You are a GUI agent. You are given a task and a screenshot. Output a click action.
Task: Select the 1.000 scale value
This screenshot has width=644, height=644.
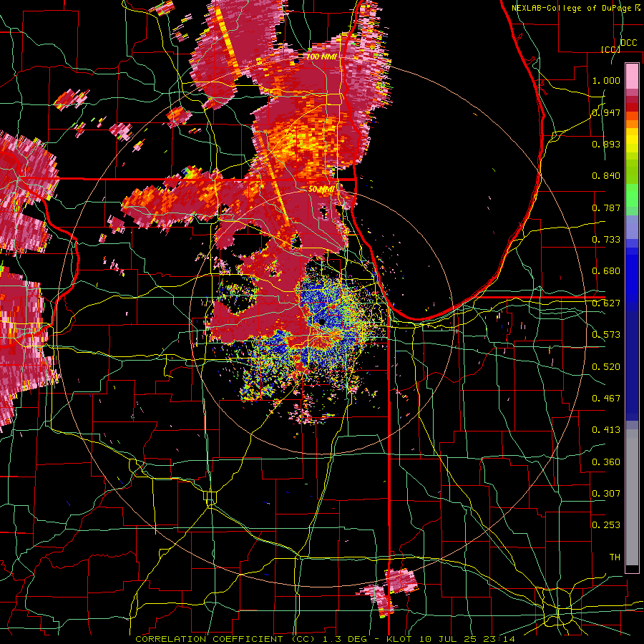click(606, 80)
